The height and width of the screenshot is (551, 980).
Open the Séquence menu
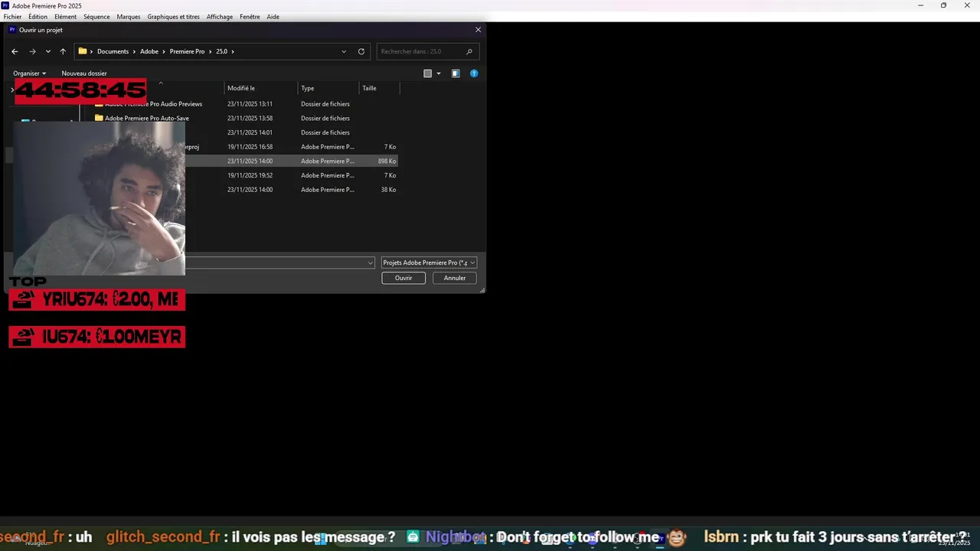point(96,17)
